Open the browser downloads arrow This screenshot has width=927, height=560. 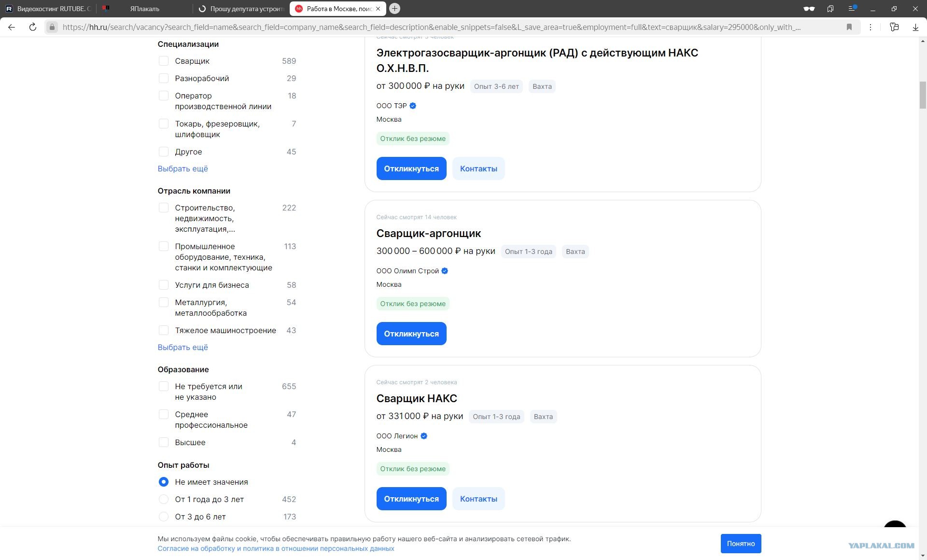915,27
